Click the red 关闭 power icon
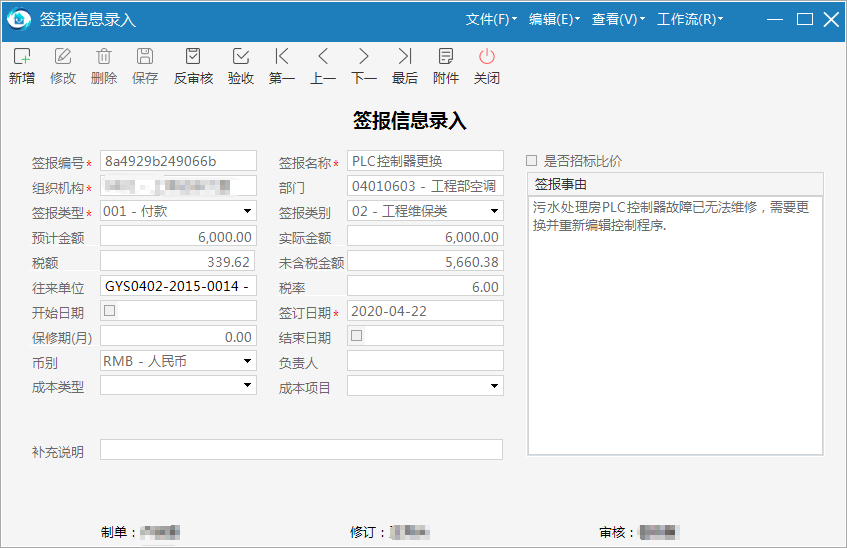The width and height of the screenshot is (847, 548). (487, 56)
